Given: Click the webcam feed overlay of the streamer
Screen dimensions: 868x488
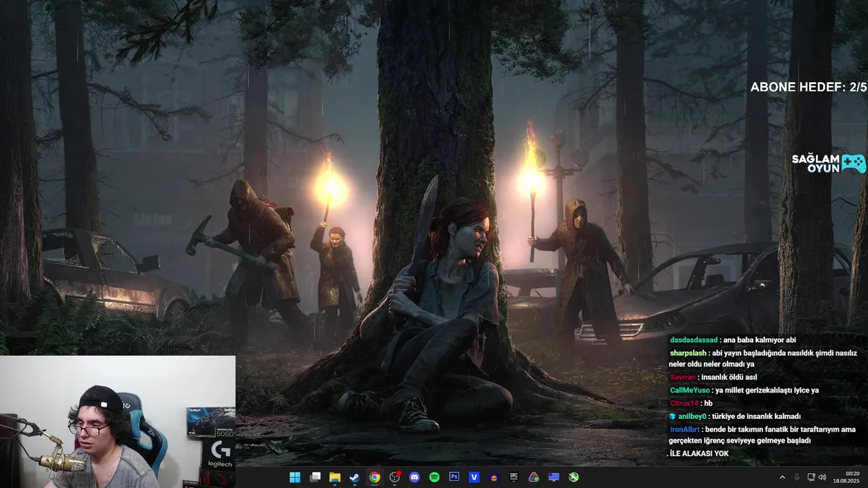Looking at the screenshot, I should tap(117, 422).
